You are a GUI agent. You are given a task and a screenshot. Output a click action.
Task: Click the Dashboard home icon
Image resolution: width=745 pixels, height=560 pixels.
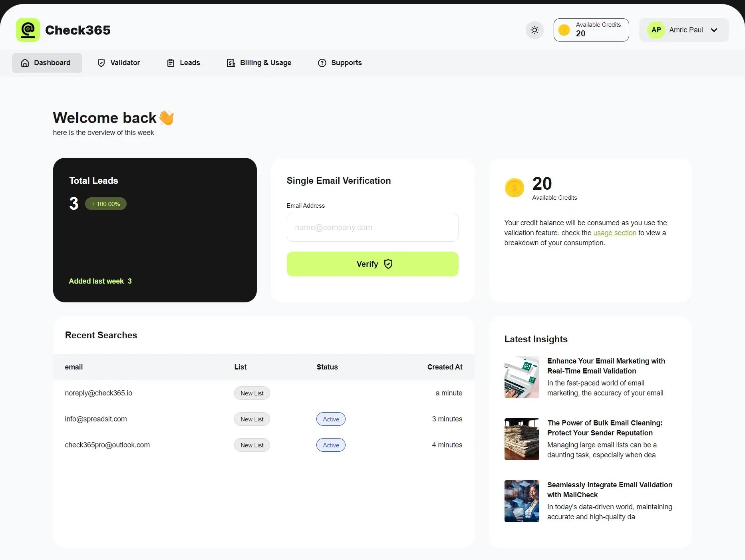25,63
